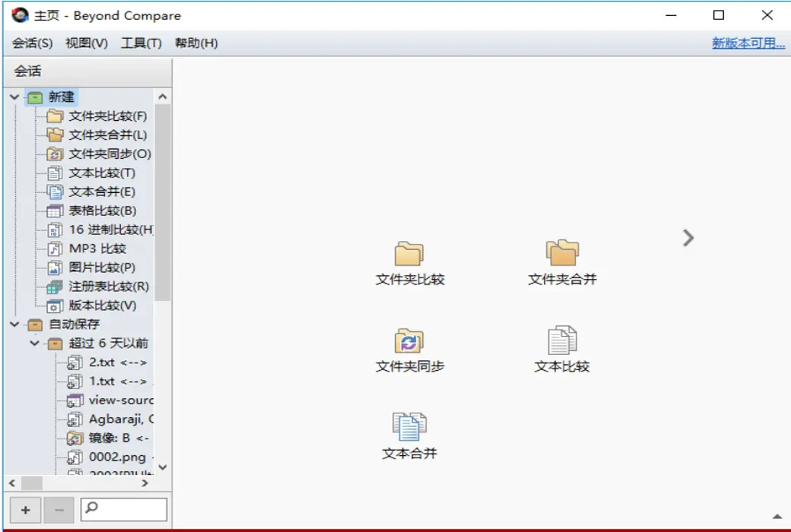Click the Beyond Compare title bar icon
Image resolution: width=791 pixels, height=532 pixels.
[x=20, y=15]
